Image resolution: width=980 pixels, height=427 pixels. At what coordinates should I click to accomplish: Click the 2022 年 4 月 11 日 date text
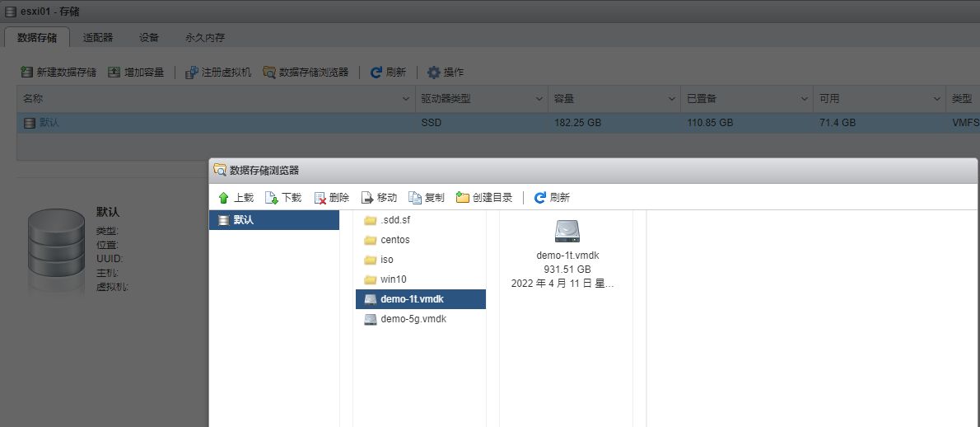pyautogui.click(x=562, y=284)
